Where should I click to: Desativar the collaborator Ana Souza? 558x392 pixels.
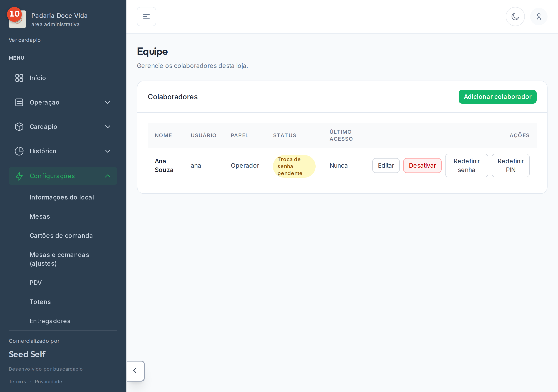(422, 165)
